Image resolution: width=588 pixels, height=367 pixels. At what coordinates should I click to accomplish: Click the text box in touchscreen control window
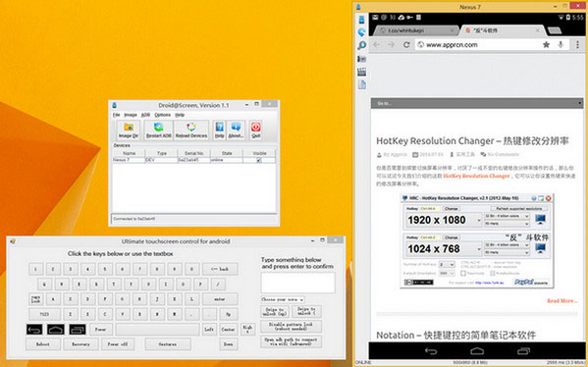tap(297, 283)
